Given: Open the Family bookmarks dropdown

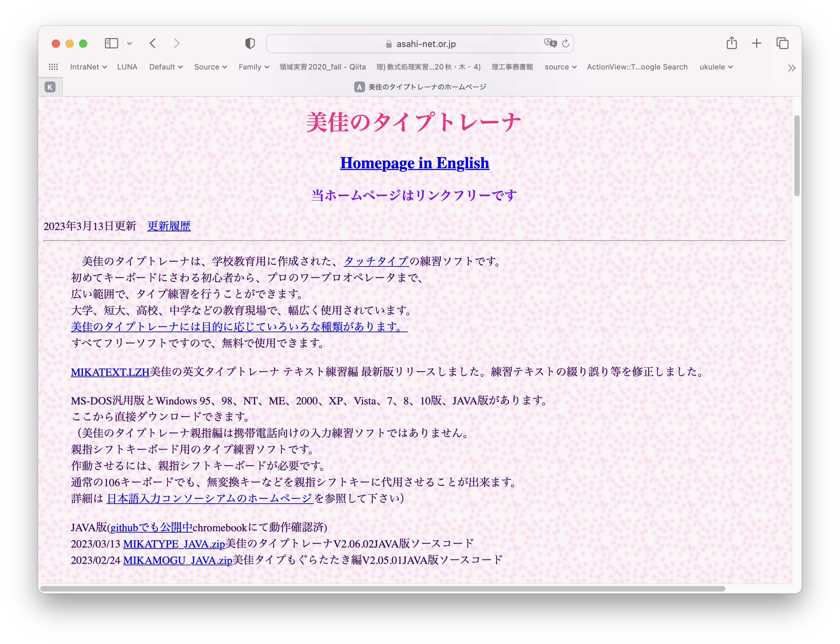Looking at the screenshot, I should [254, 67].
